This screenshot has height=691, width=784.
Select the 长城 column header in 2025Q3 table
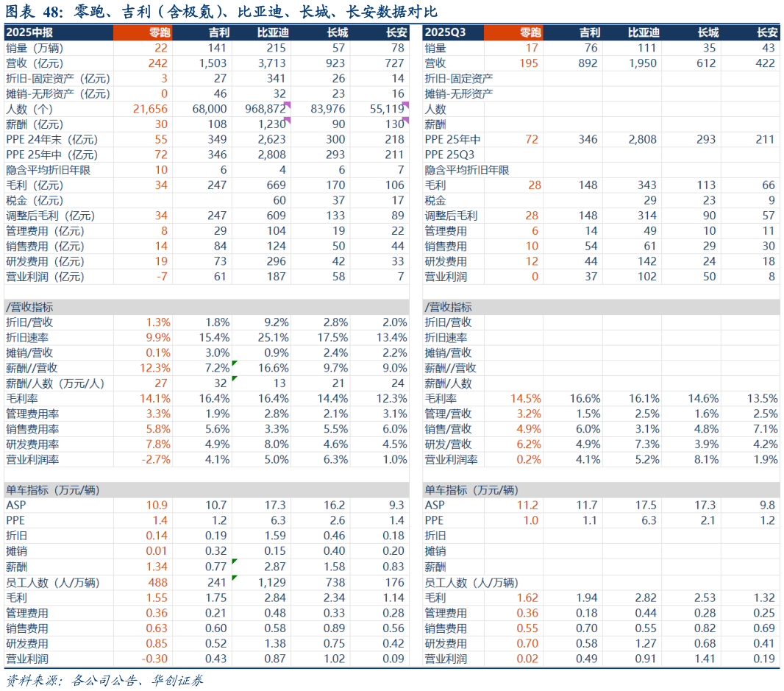pos(708,32)
